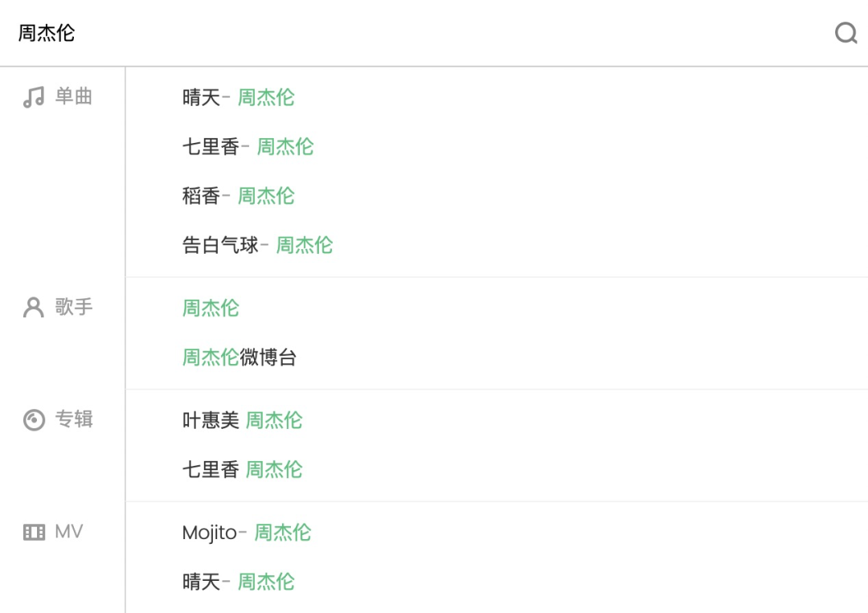Image resolution: width=868 pixels, height=613 pixels.
Task: Open song 告白气球 by 周杰伦
Action: point(257,245)
